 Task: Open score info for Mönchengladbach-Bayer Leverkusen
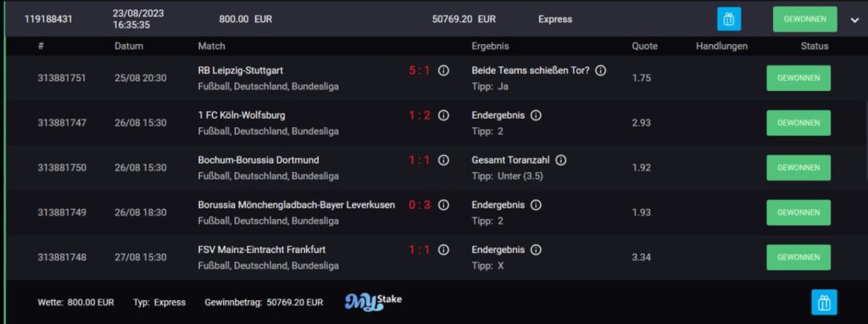pos(443,205)
